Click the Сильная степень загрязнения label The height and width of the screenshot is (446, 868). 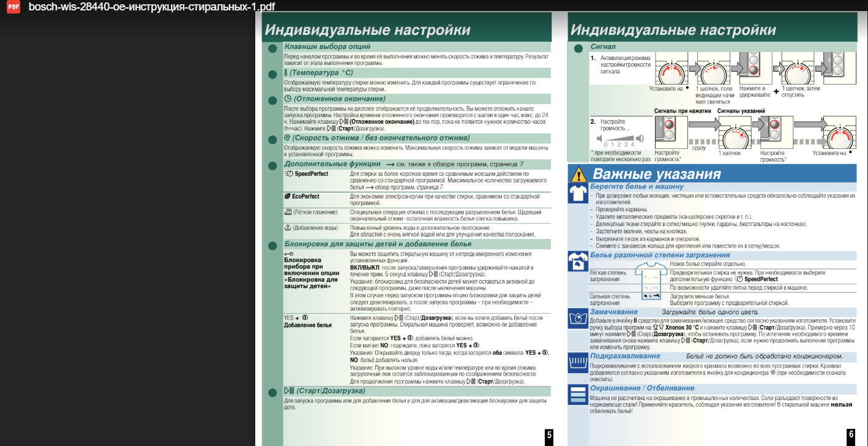pos(610,300)
